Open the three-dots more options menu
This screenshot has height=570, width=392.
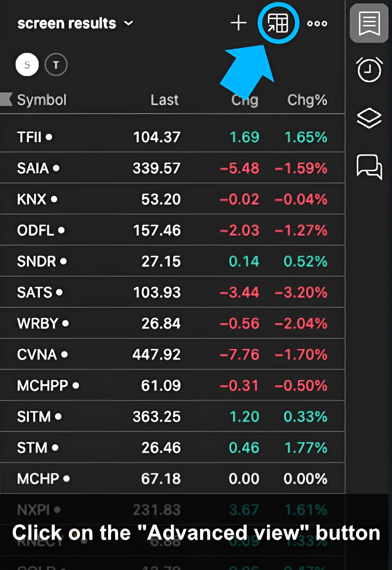coord(317,23)
